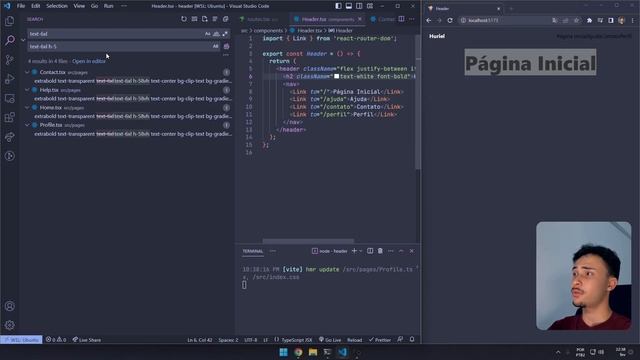640x360 pixels.
Task: Kill terminal with trash icon
Action: (380, 251)
